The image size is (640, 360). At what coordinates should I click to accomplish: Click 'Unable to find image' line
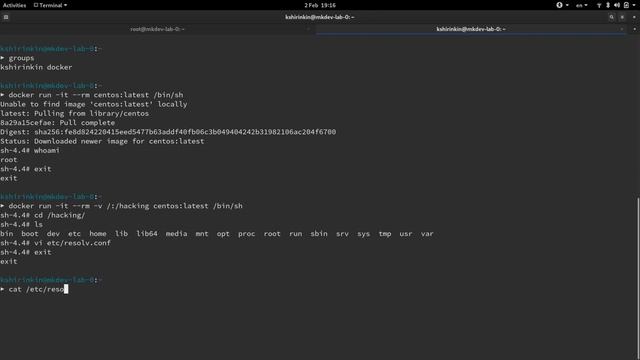[x=93, y=104]
